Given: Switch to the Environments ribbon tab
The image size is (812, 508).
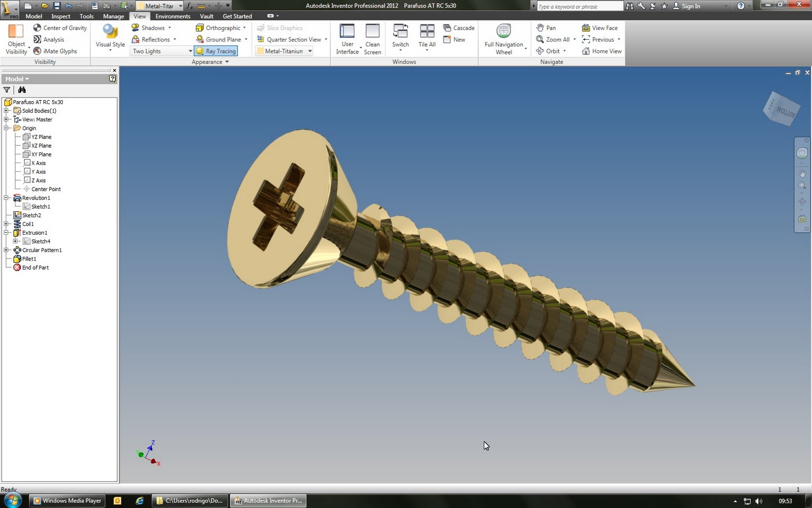Looking at the screenshot, I should pos(173,16).
